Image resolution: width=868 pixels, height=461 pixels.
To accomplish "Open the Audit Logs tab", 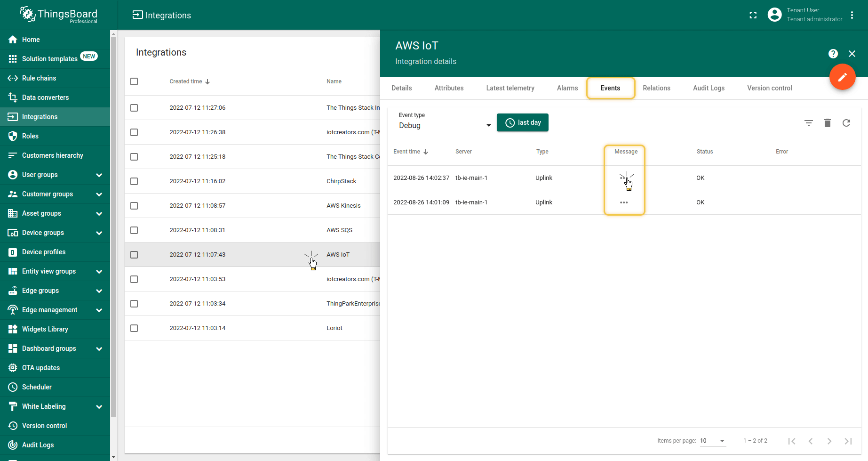I will (709, 88).
